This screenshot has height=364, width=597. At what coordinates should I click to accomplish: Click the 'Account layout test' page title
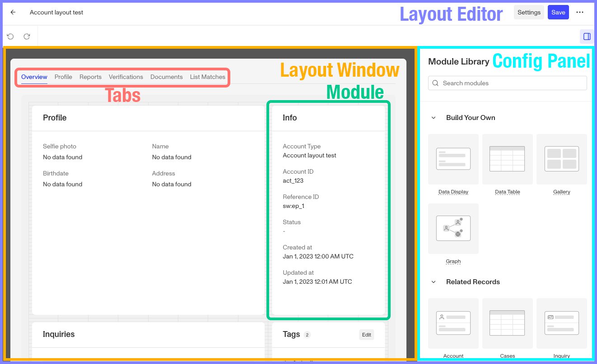click(56, 12)
